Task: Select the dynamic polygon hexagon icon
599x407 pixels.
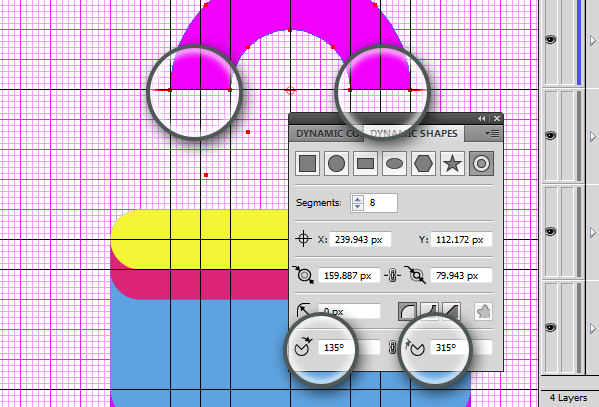Action: coord(424,164)
